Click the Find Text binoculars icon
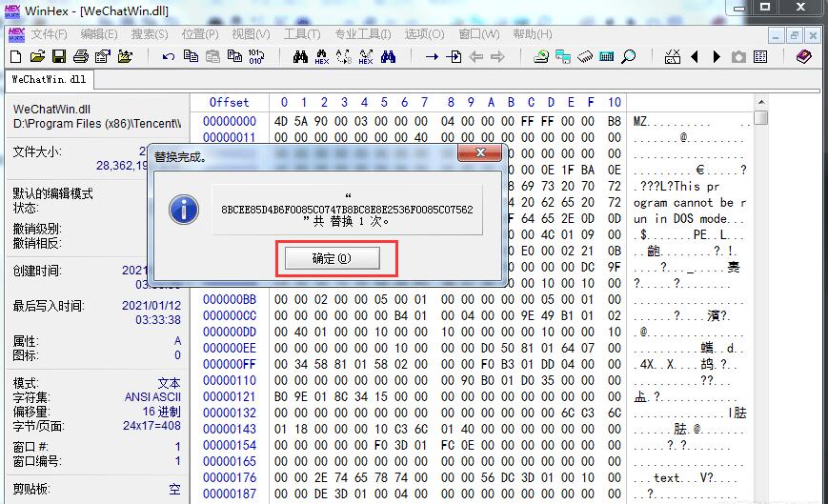 300,57
